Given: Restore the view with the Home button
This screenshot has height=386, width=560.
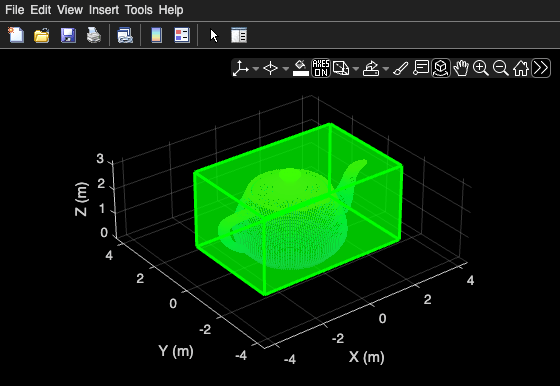Looking at the screenshot, I should 521,68.
